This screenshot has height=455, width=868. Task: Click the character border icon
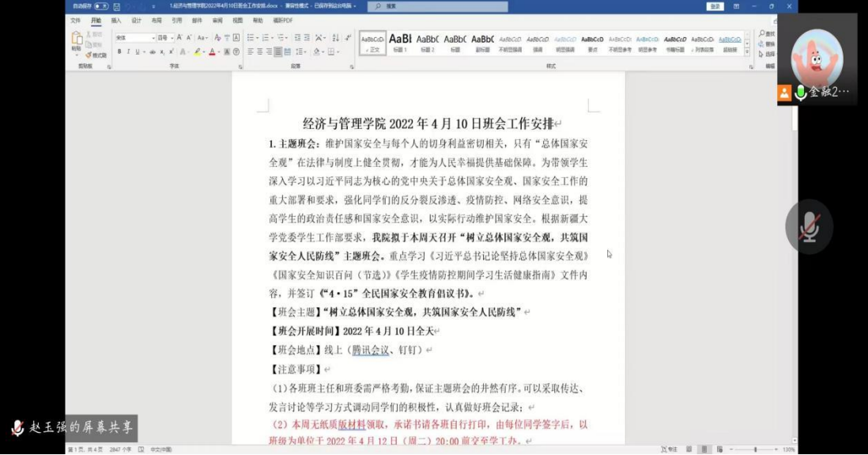click(x=236, y=38)
